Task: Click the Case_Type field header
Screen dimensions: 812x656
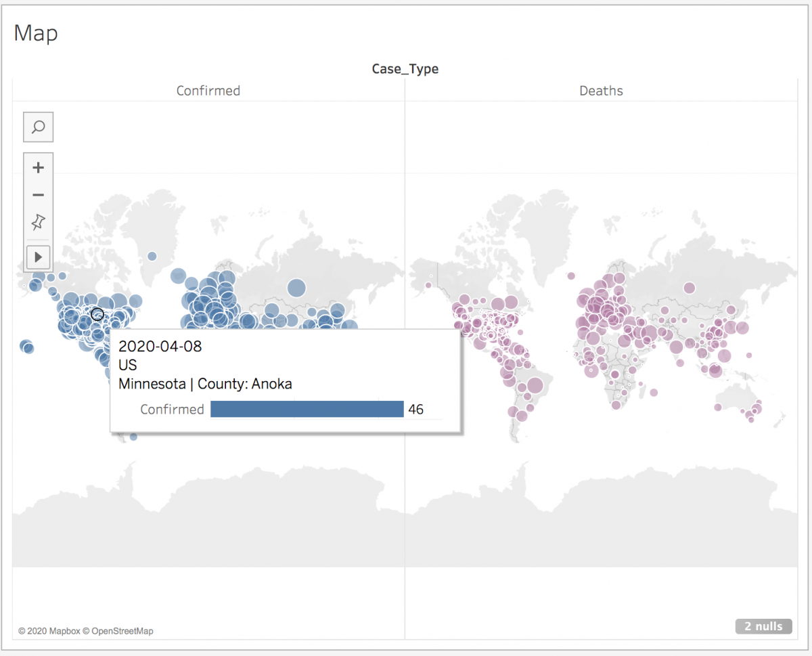Action: pyautogui.click(x=405, y=69)
